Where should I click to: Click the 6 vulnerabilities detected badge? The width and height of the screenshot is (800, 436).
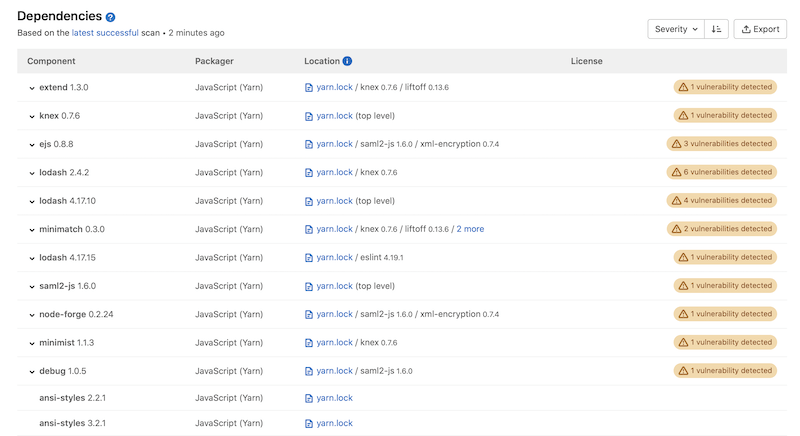click(x=722, y=172)
